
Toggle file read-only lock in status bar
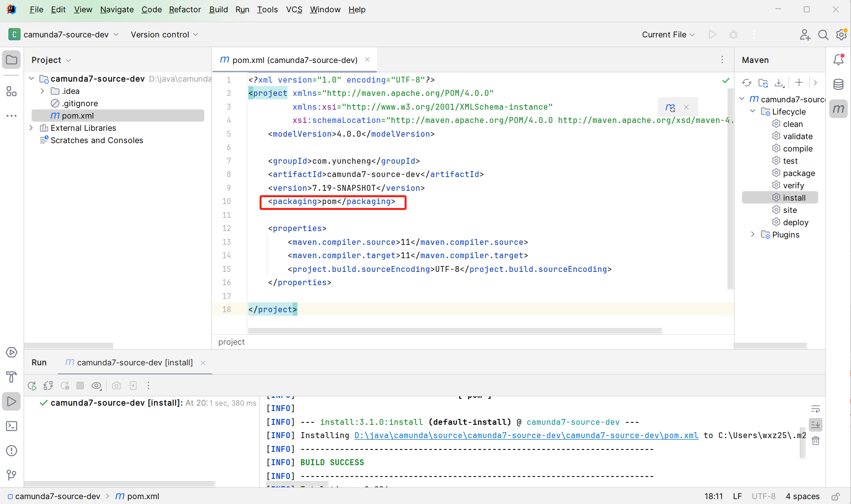pos(835,497)
